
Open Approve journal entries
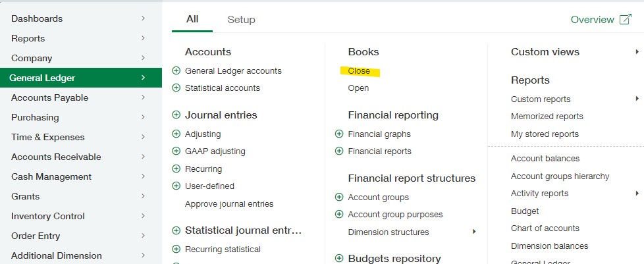point(229,203)
